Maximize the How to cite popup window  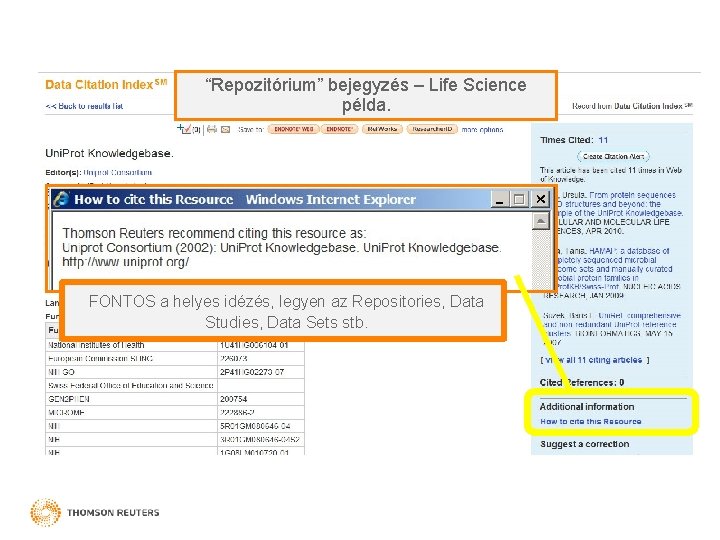[519, 199]
